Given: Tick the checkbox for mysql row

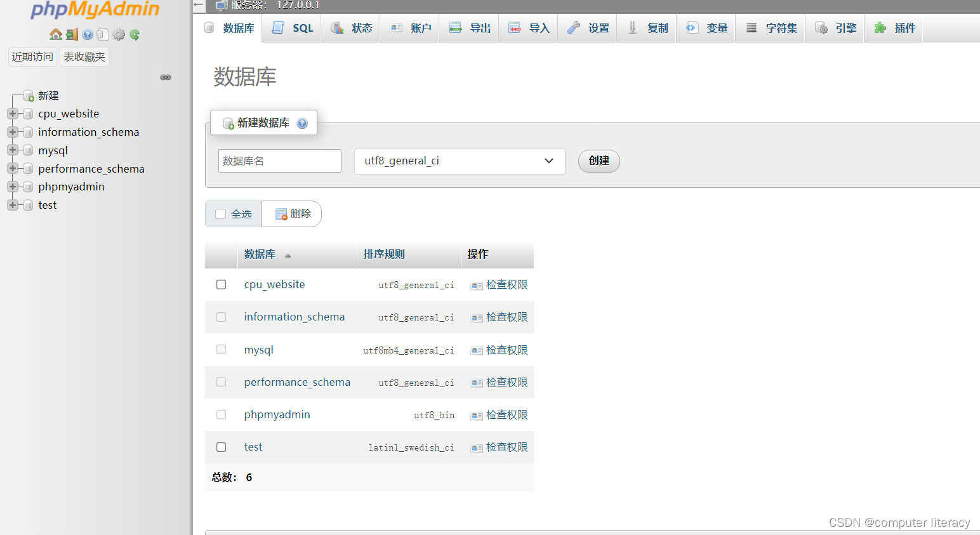Looking at the screenshot, I should tap(221, 349).
